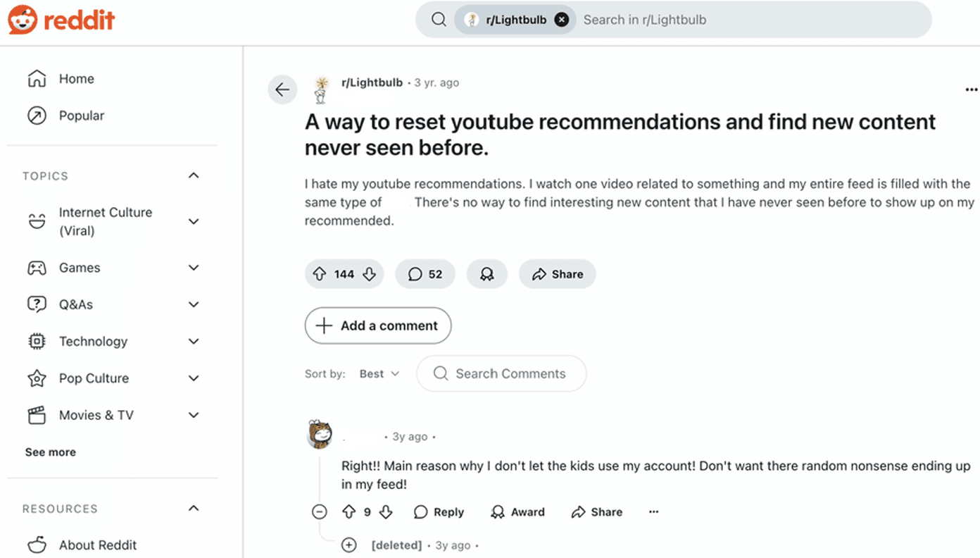Downvote the post
The height and width of the screenshot is (558, 980).
point(368,274)
